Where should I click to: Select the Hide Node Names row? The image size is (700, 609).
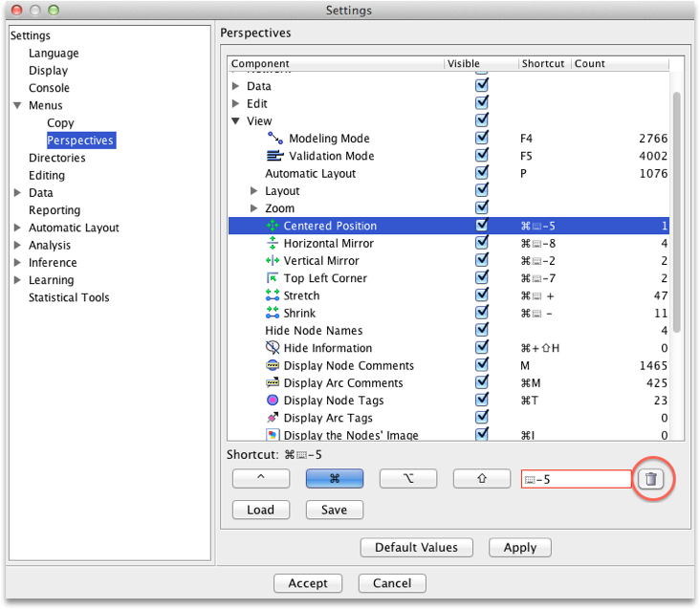pyautogui.click(x=448, y=331)
